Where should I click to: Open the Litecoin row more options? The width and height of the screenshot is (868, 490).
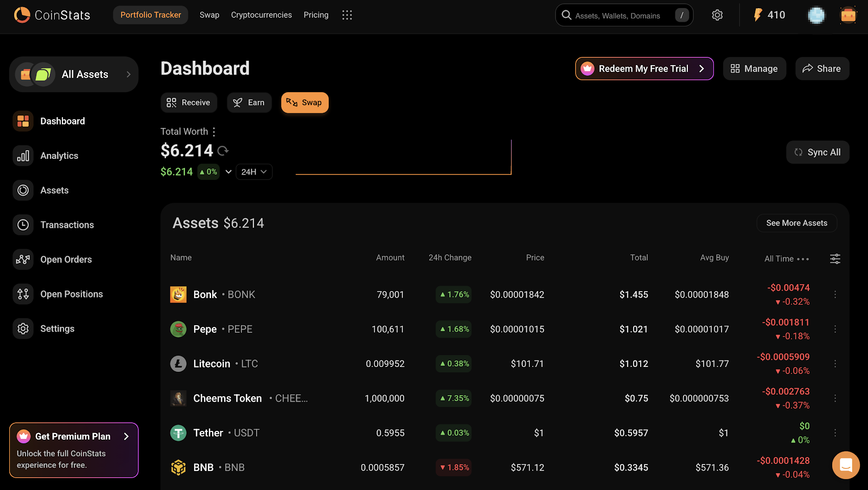click(835, 364)
